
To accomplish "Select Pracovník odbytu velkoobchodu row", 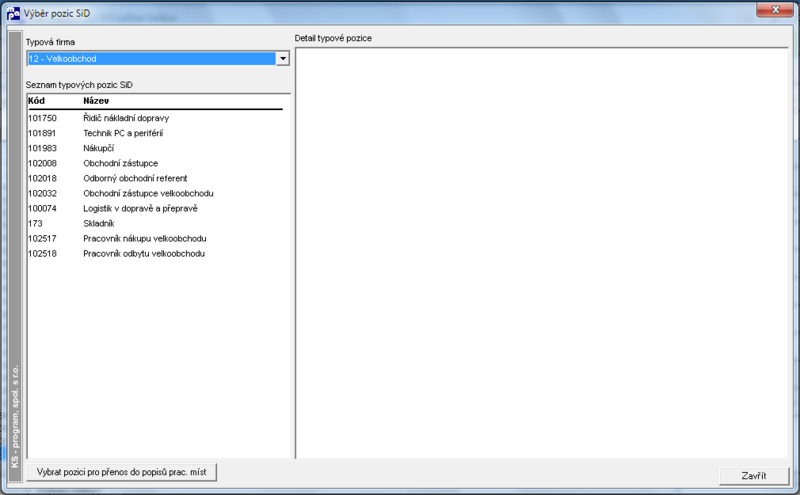I will (x=155, y=254).
